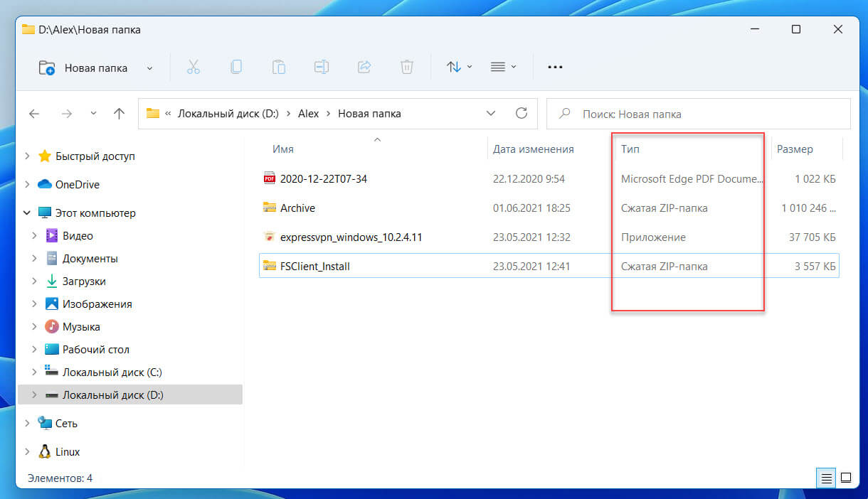The width and height of the screenshot is (868, 499).
Task: Switch to details view toggle
Action: (826, 478)
